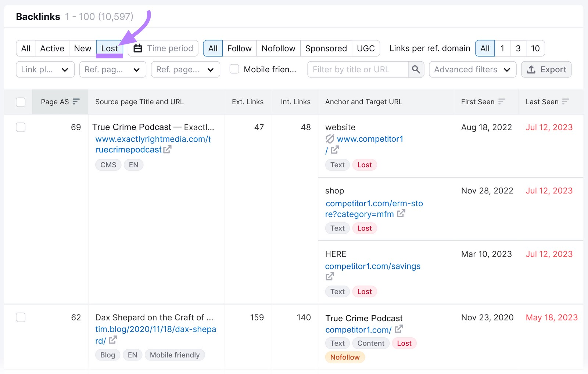
Task: Open the Advanced filters dropdown
Action: pos(472,69)
